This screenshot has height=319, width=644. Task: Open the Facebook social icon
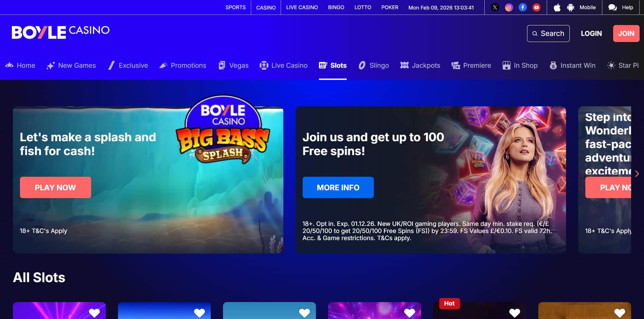(x=523, y=7)
